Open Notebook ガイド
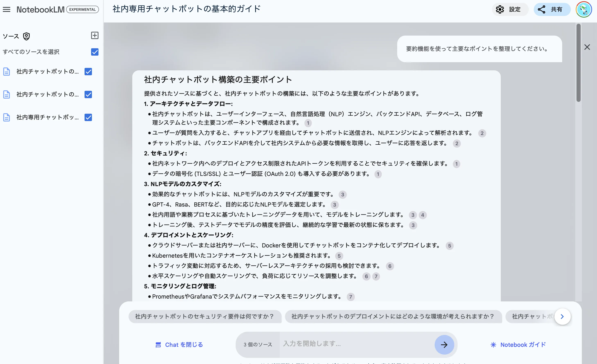 pyautogui.click(x=518, y=345)
